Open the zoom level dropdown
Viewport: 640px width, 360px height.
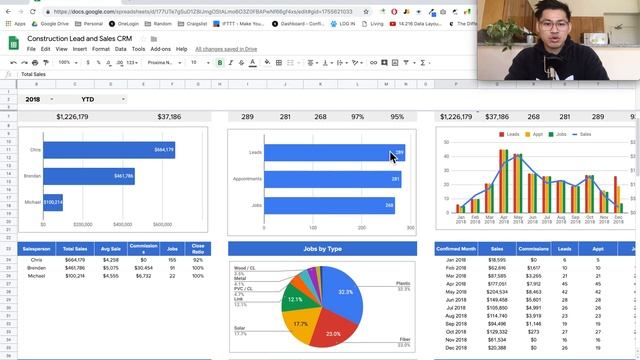click(x=67, y=63)
